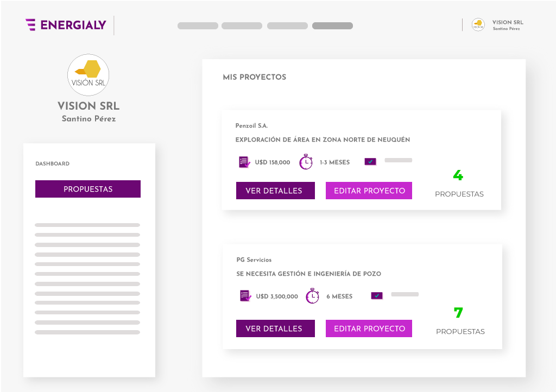Click the stopwatch icon beside 1-3 MESES

pos(306,162)
